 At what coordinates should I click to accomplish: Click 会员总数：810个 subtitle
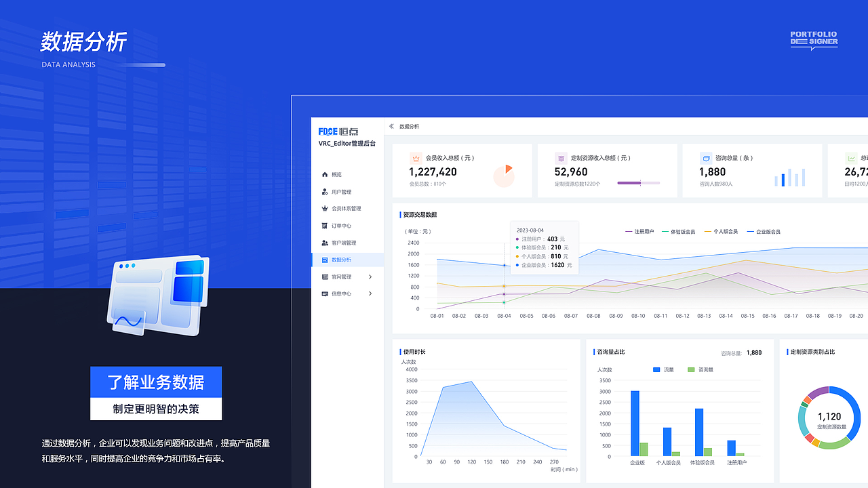(428, 184)
